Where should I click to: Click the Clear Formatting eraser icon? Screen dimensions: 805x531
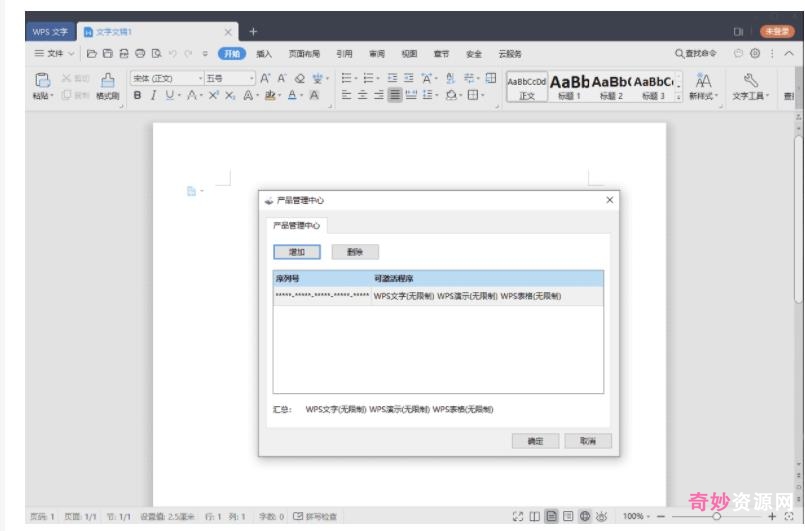[299, 78]
